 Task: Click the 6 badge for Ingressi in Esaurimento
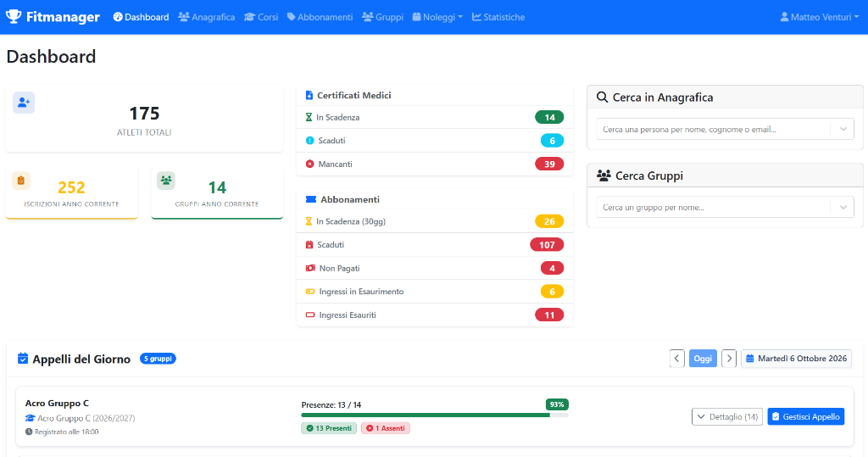click(552, 292)
